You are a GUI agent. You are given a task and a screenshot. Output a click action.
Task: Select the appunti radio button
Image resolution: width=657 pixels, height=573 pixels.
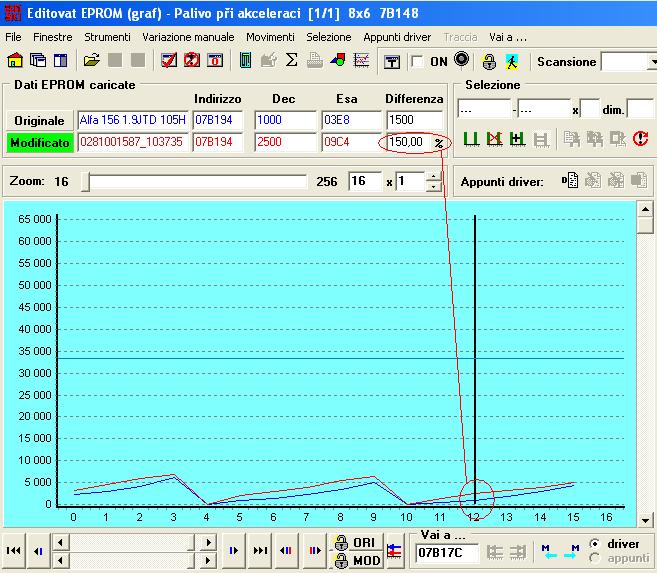(x=594, y=558)
